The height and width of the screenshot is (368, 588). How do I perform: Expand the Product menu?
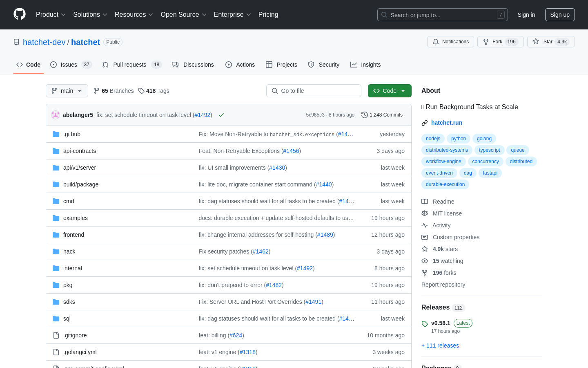(51, 14)
